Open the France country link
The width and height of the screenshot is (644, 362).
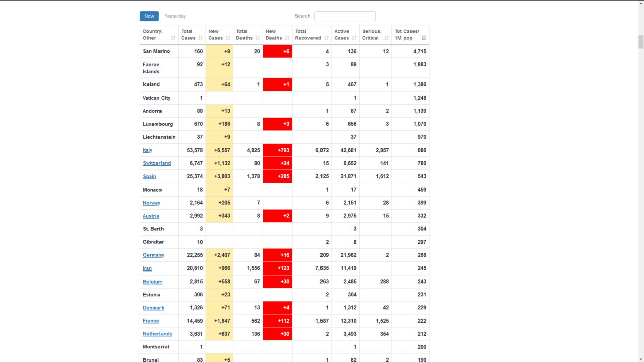pyautogui.click(x=151, y=321)
